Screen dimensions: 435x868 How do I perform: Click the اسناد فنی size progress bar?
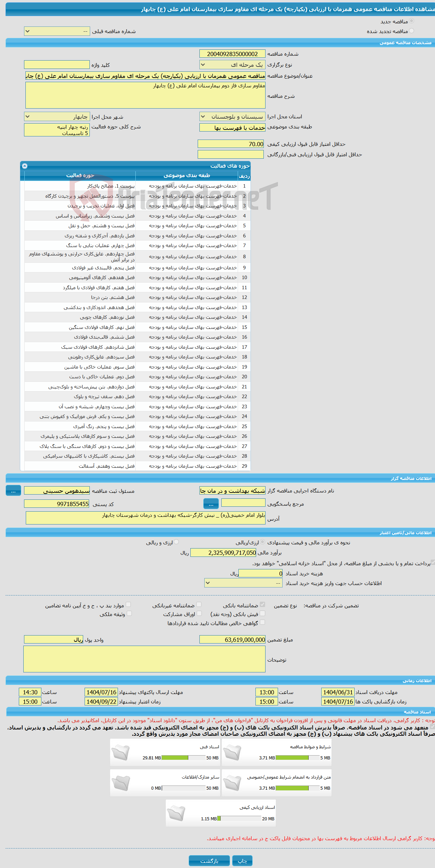coord(183,758)
